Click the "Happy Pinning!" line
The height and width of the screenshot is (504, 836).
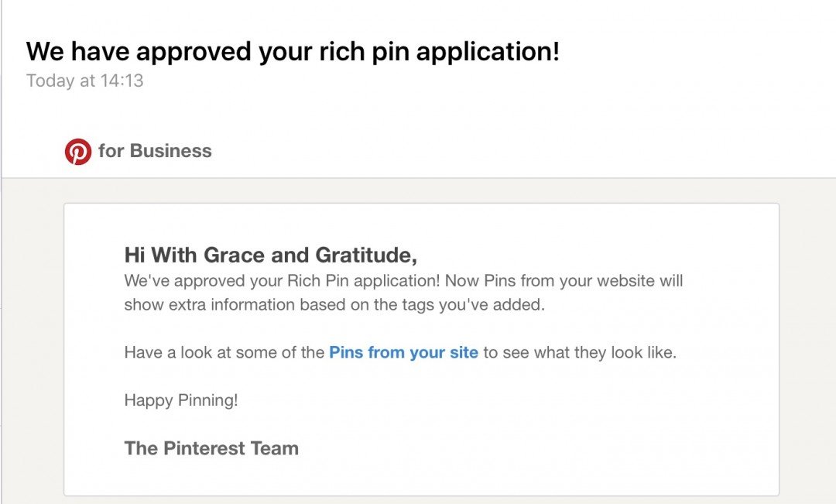181,401
